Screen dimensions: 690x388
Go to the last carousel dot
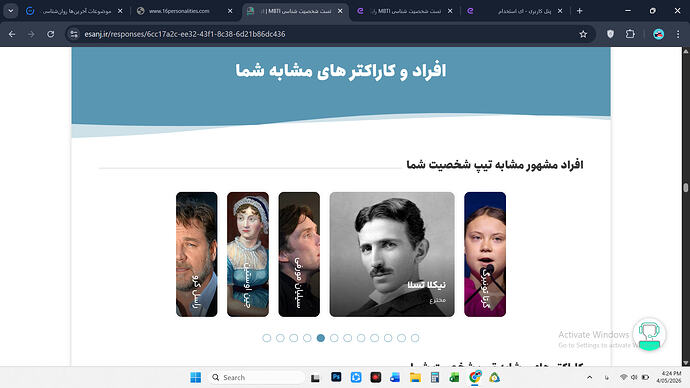pyautogui.click(x=415, y=338)
